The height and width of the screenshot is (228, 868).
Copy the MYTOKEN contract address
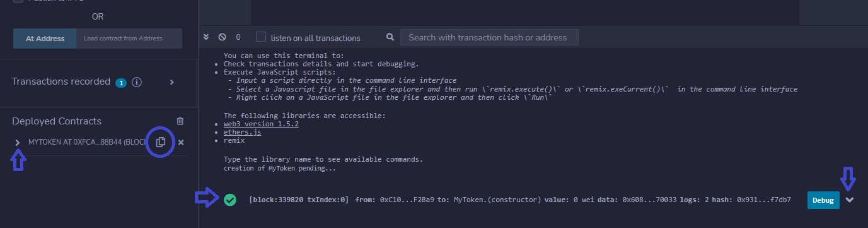coord(160,142)
